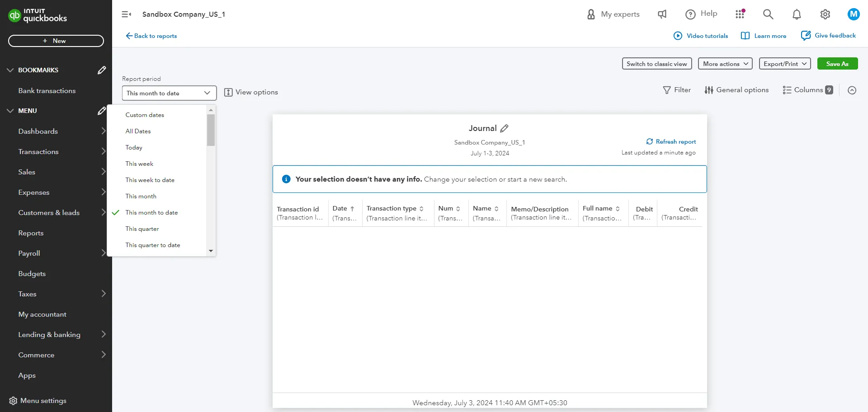Click the + New button
868x412 pixels.
(x=56, y=41)
